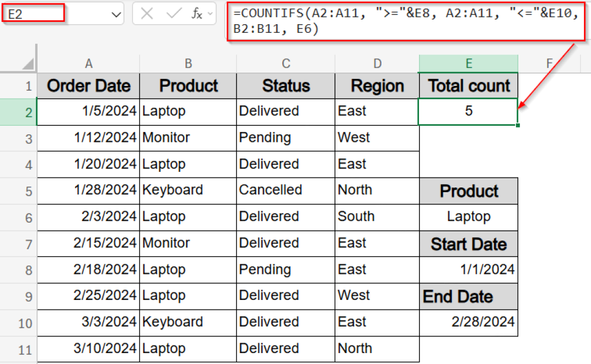Select the Laptop cell under Product
Viewport: 591px width, 364px height.
[469, 217]
